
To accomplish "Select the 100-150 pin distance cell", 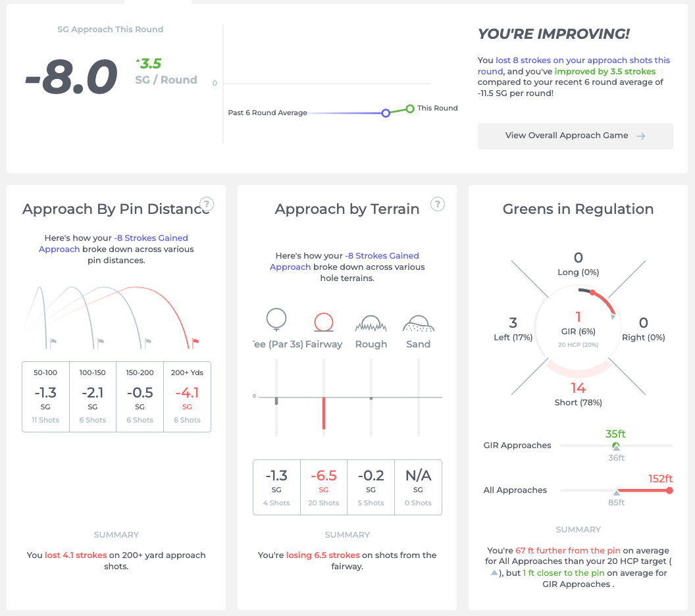I will (x=93, y=397).
